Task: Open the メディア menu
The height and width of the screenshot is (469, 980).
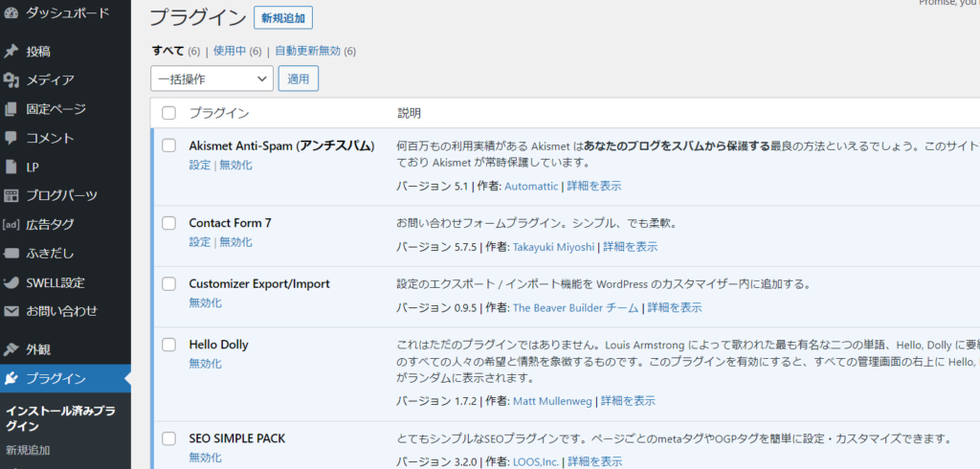Action: [x=50, y=80]
